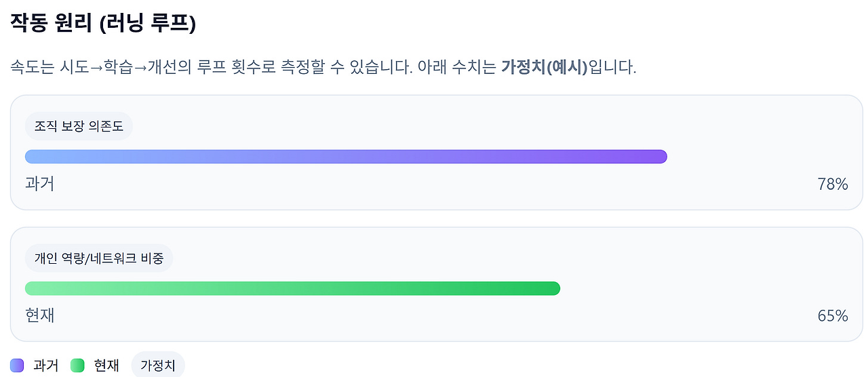Select the '개인 역량/네트워크 비중' chip label

point(99,258)
